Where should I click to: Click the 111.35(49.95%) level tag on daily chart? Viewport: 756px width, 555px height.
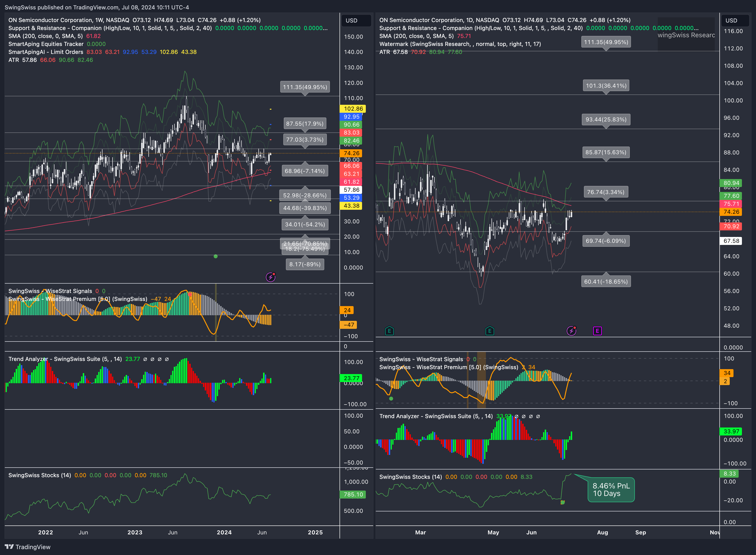point(606,42)
